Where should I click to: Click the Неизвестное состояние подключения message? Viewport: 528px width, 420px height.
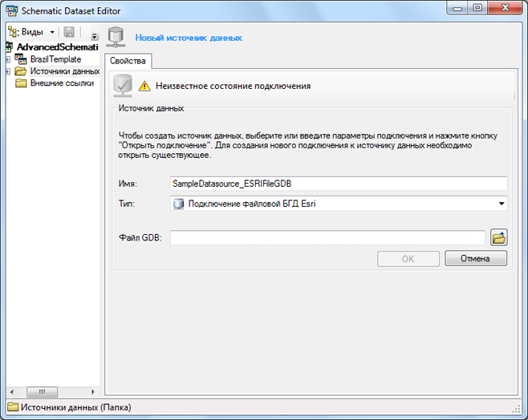233,86
